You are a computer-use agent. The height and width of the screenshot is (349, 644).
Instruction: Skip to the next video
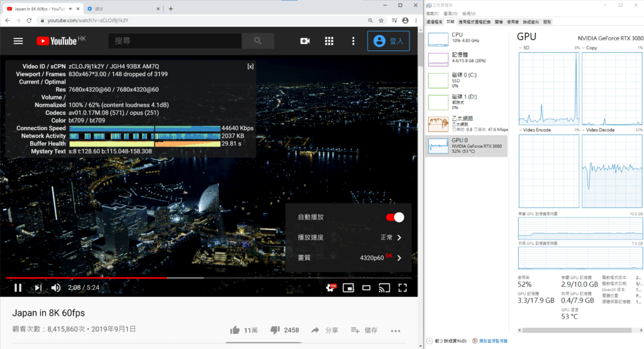coord(38,288)
